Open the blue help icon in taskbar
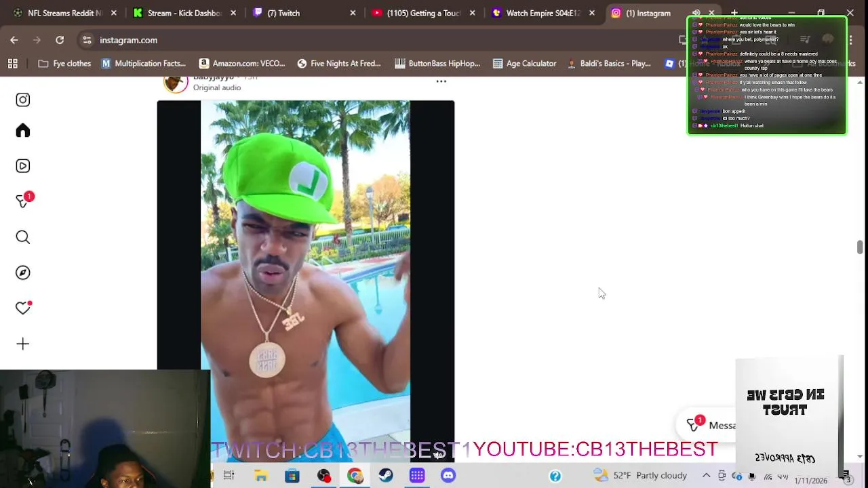Viewport: 868px width, 488px height. (555, 475)
